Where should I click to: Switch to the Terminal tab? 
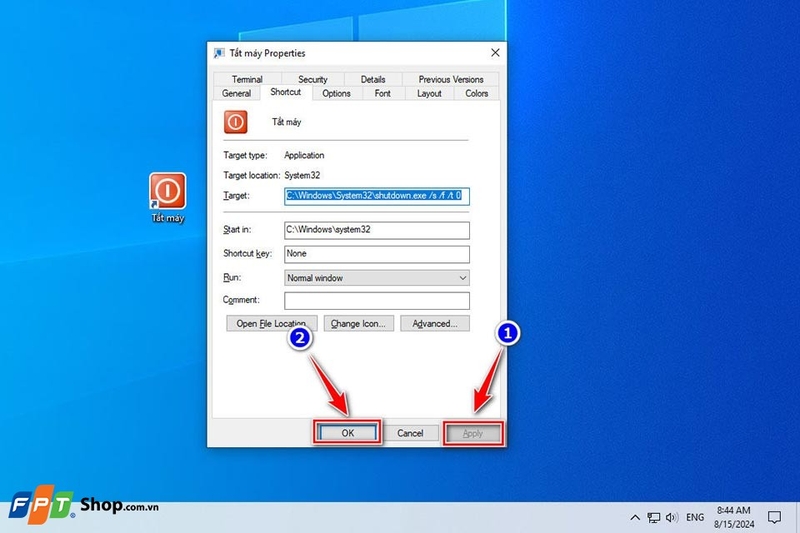tap(247, 79)
